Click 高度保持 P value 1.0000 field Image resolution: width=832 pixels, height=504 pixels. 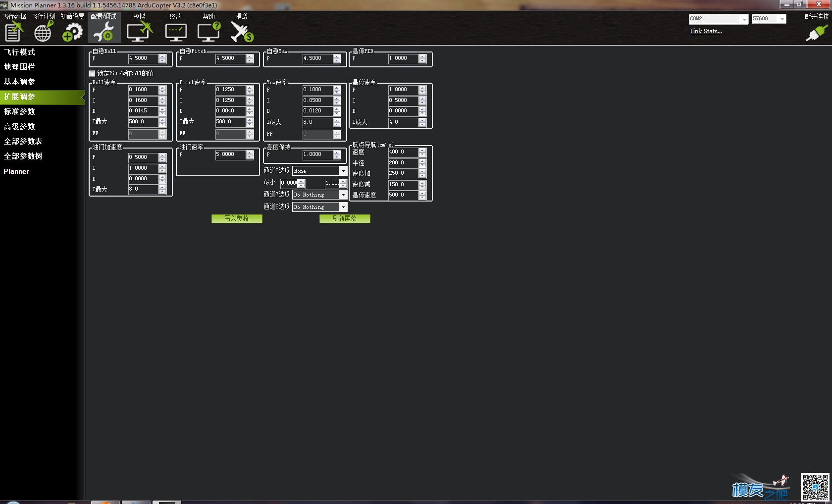pyautogui.click(x=317, y=154)
